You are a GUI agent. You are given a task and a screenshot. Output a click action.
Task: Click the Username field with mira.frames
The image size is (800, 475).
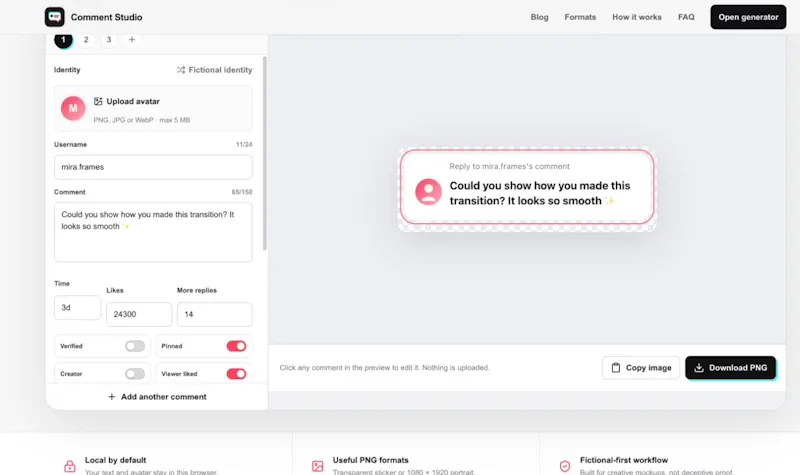click(153, 167)
